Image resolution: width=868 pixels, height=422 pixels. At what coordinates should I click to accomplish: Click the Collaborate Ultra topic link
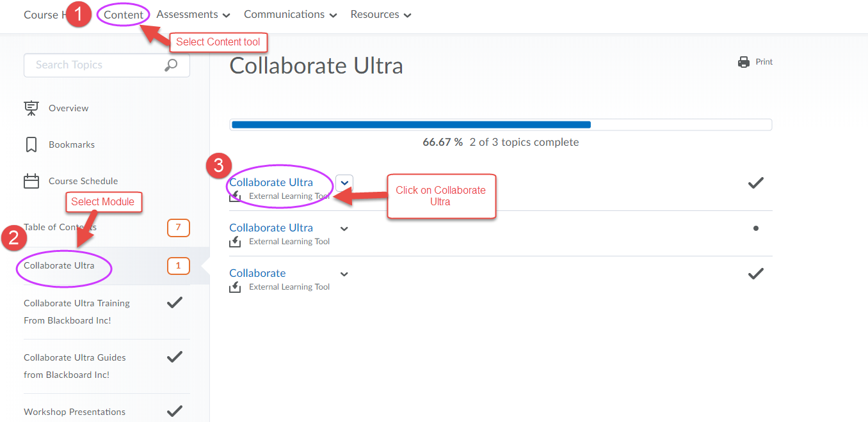[x=271, y=182]
